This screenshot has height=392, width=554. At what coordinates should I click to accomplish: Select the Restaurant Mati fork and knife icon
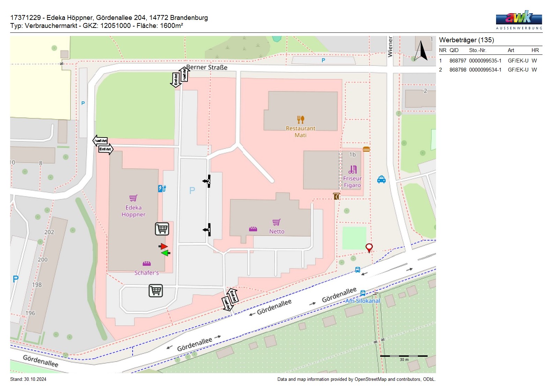pyautogui.click(x=301, y=120)
